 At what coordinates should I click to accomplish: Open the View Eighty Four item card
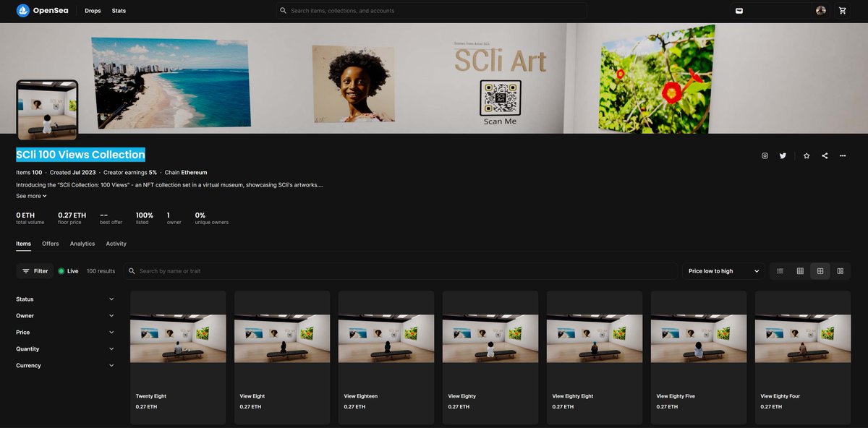(x=803, y=357)
